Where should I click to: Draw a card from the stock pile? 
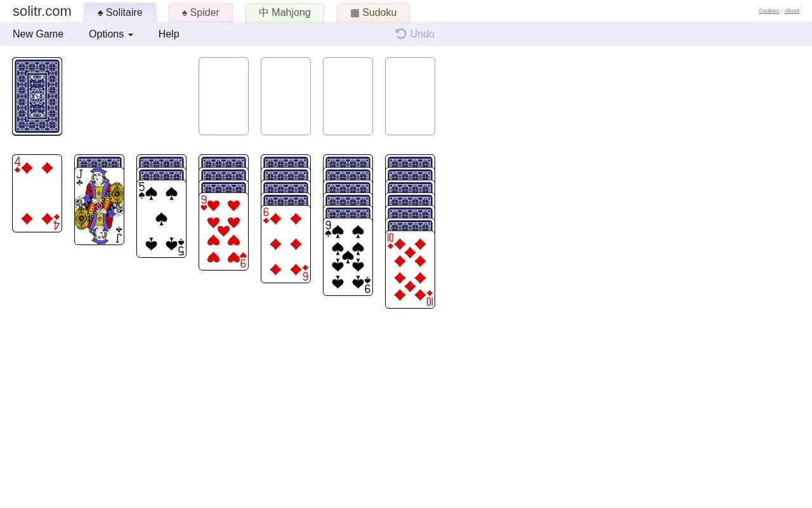(37, 97)
